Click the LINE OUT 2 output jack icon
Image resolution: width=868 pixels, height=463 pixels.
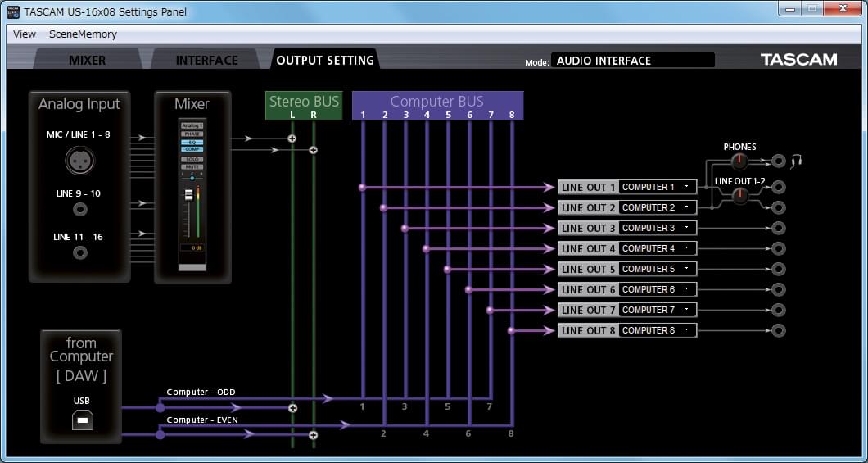[x=778, y=207]
